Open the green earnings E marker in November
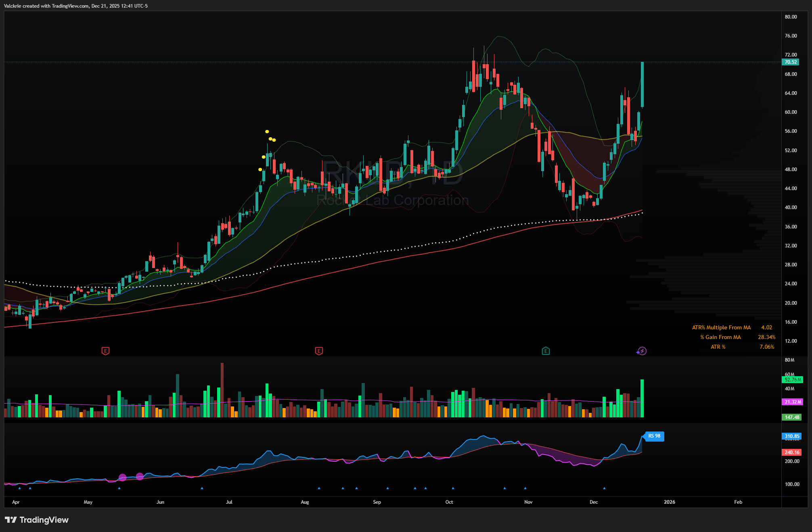 [x=546, y=351]
